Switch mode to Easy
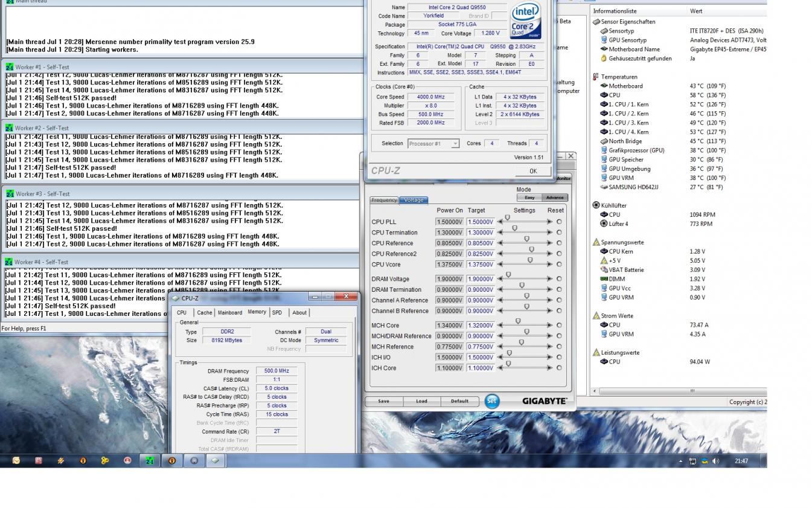Image resolution: width=812 pixels, height=508 pixels. pos(529,198)
